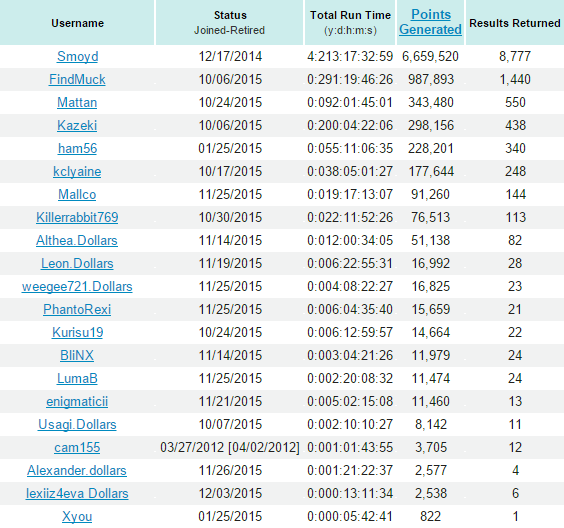Open the Leon.Dollars user link
Viewport: 564px width, 528px height.
click(77, 264)
